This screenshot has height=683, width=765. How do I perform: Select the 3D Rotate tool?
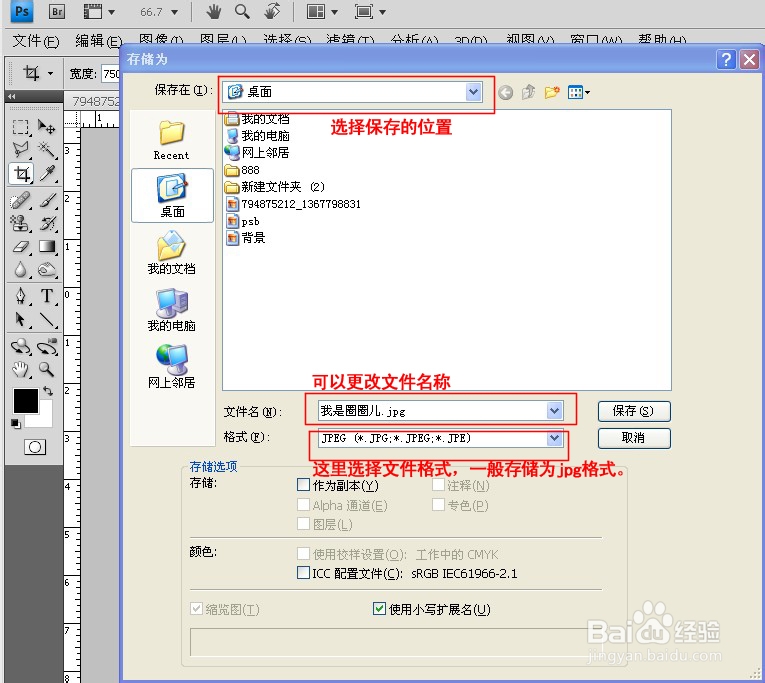click(20, 347)
